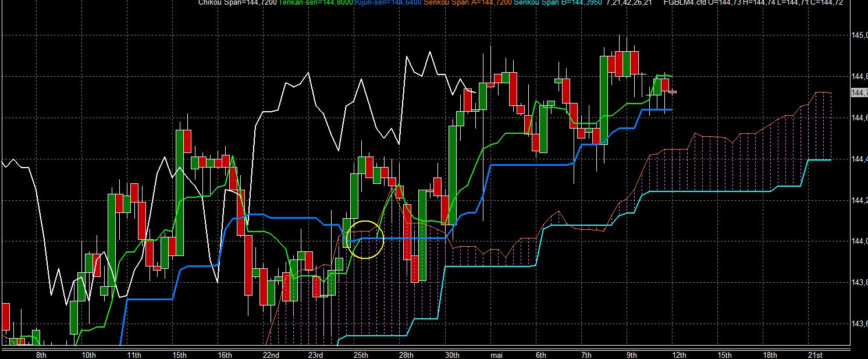Click the 144,0 price axis label
Image resolution: width=868 pixels, height=359 pixels.
pyautogui.click(x=859, y=241)
